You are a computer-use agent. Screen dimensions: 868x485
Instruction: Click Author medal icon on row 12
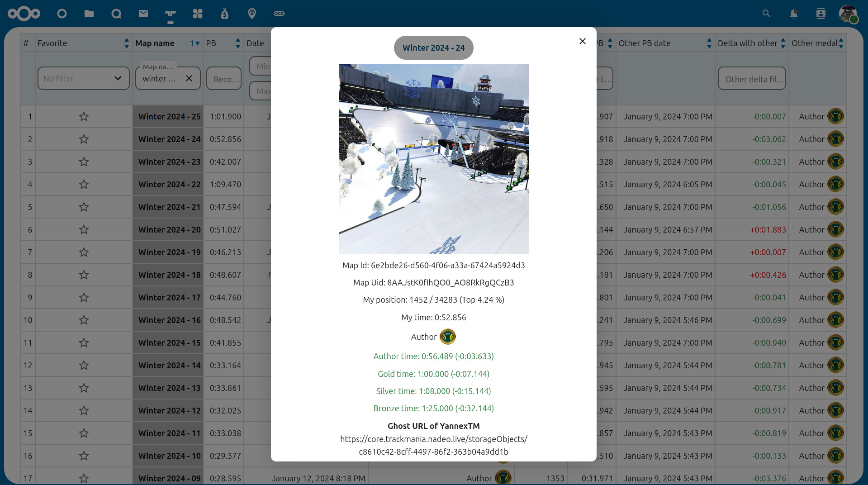836,366
